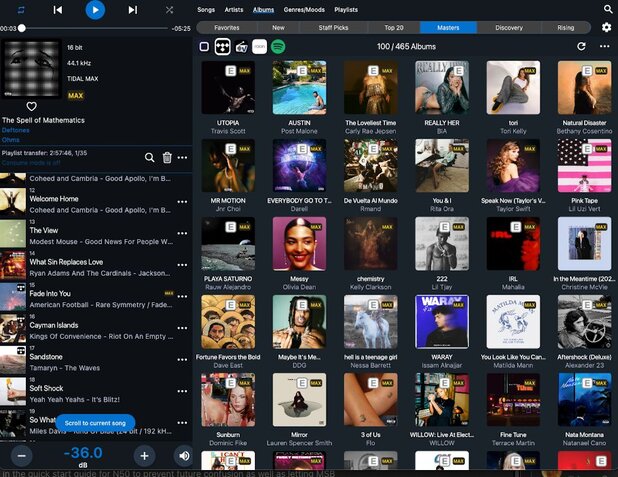Open UTOPIA album by Travis Scott
This screenshot has width=618, height=477.
[228, 88]
